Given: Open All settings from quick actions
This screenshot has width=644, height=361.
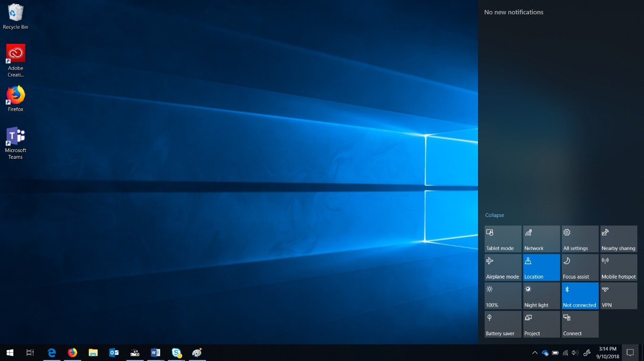Looking at the screenshot, I should [580, 239].
